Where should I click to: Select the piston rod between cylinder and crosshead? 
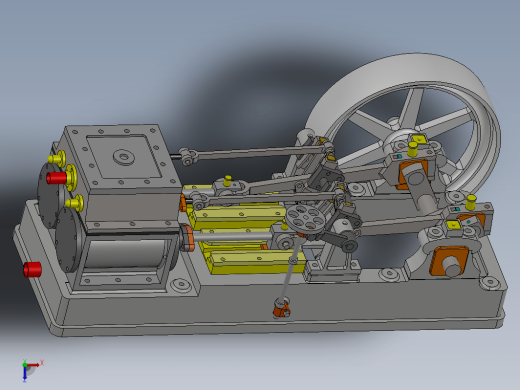[232, 236]
